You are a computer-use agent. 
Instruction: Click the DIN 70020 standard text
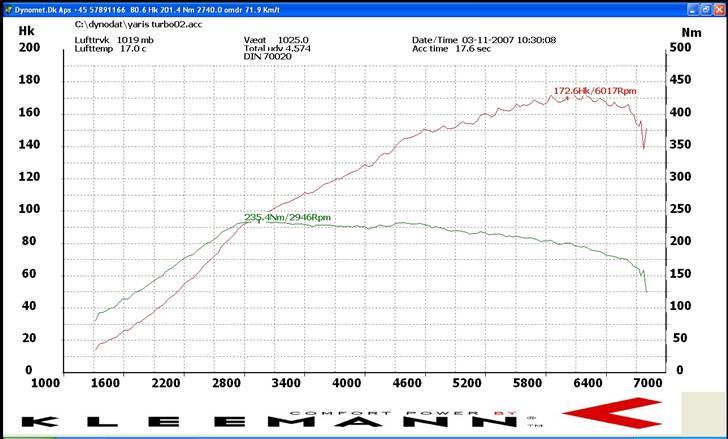[x=265, y=57]
